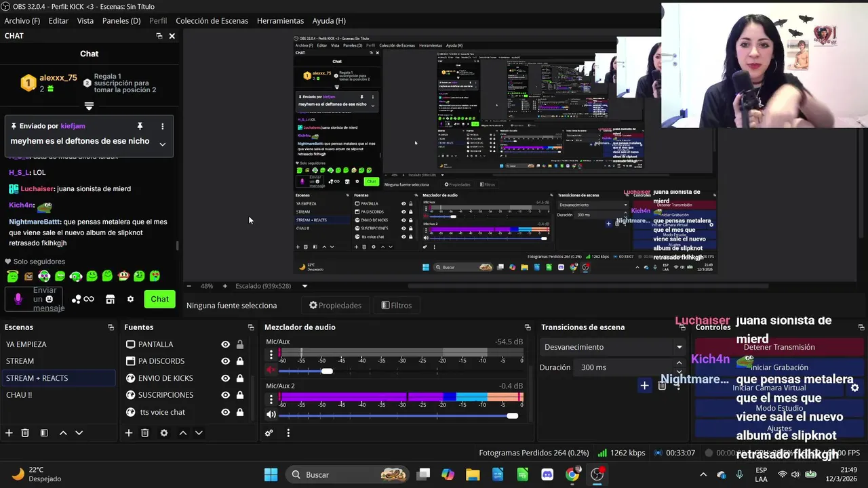This screenshot has height=488, width=868.
Task: Open Mic/Aux 2 track options three-dot menu
Action: 271,398
